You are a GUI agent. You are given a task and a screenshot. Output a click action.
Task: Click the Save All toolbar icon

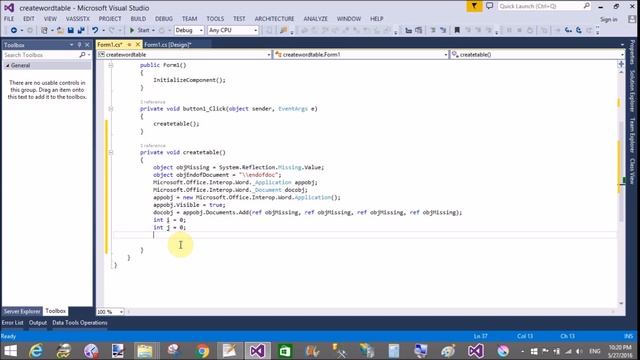(x=81, y=30)
